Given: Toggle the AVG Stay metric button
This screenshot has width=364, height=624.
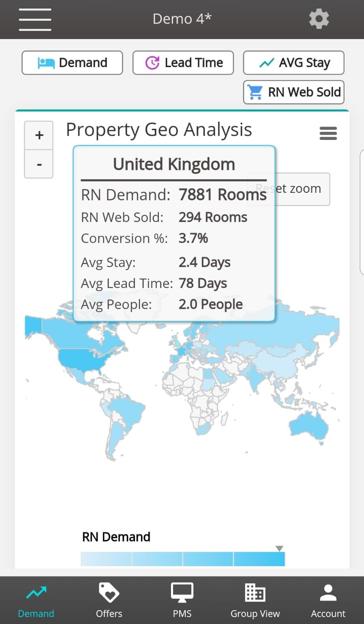Looking at the screenshot, I should (294, 63).
